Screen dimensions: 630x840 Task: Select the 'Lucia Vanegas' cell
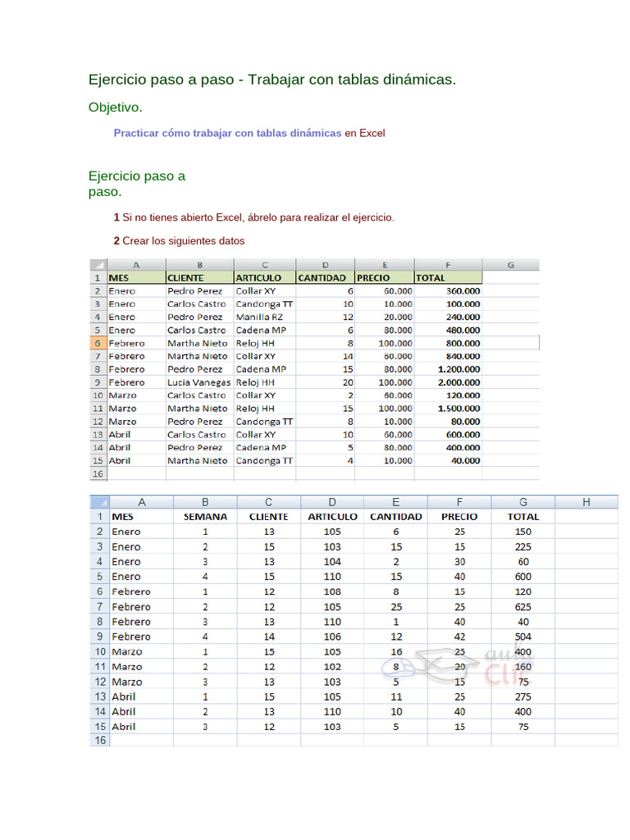[198, 382]
